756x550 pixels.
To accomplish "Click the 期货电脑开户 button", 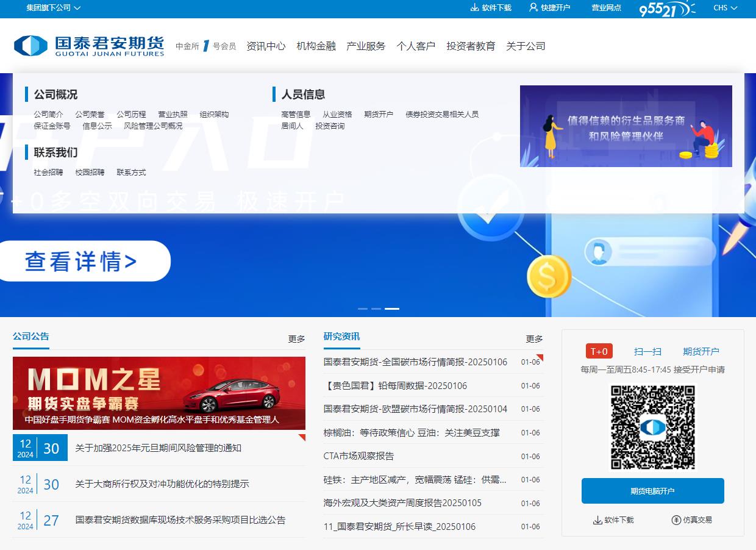I will click(653, 491).
